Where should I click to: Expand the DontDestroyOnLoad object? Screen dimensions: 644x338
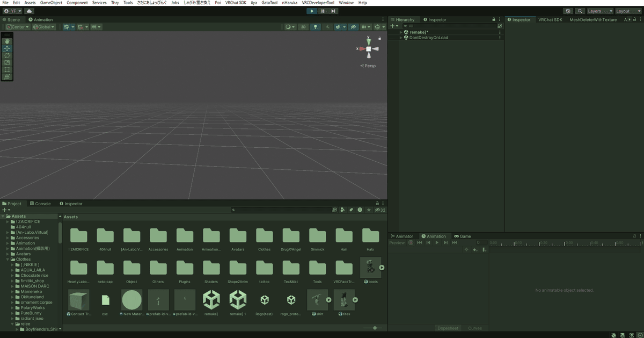(x=401, y=38)
